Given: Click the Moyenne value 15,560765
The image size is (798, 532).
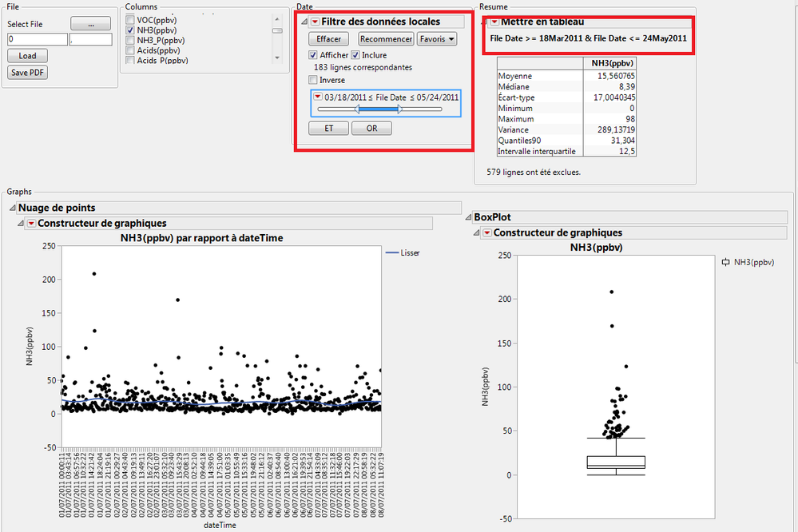Looking at the screenshot, I should click(x=616, y=76).
